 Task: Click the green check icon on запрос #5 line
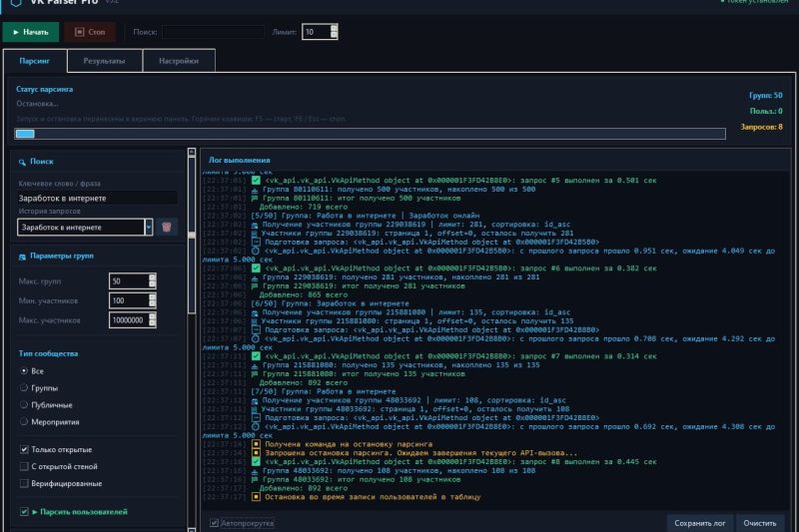(256, 181)
